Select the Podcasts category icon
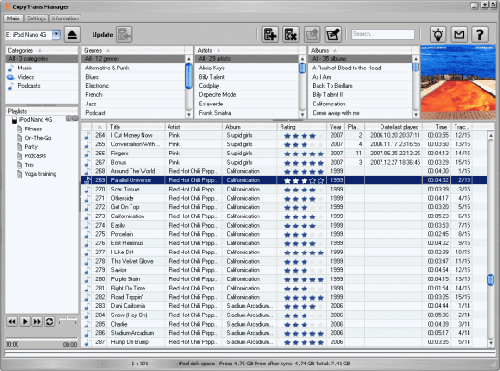This screenshot has height=371, width=500. 11,86
